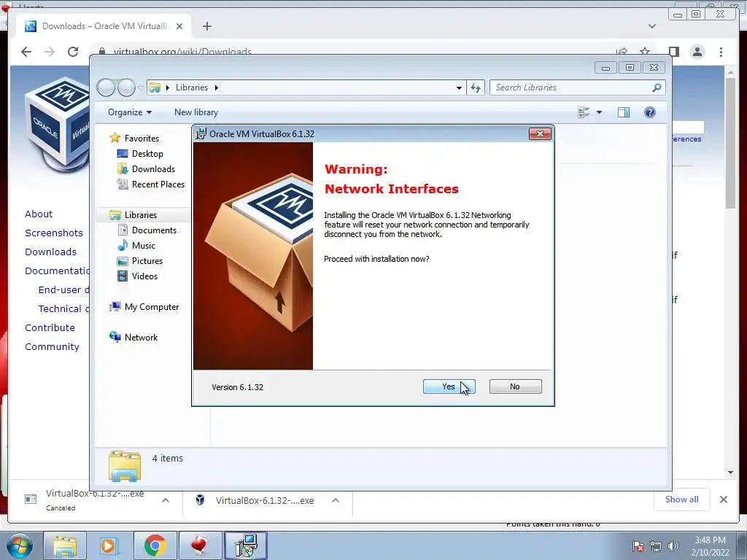747x560 pixels.
Task: Select Network in navigation pane
Action: (141, 338)
